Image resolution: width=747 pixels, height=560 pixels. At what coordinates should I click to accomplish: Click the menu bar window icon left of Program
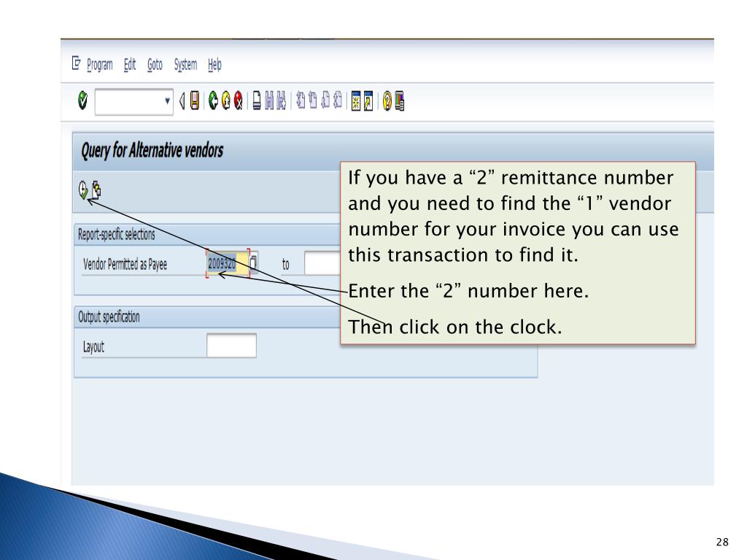76,63
